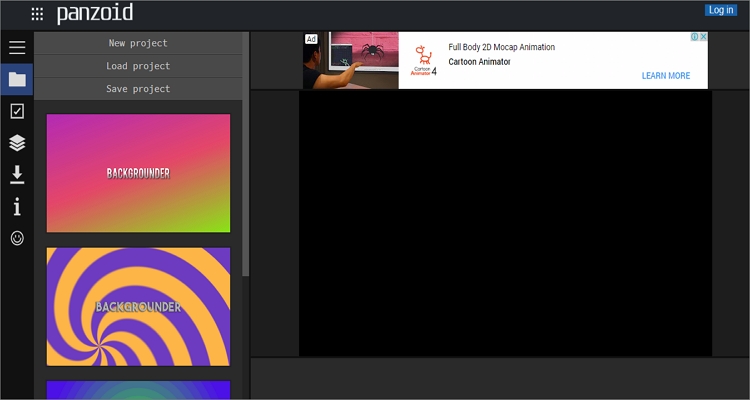750x400 pixels.
Task: Click Save project
Action: click(x=138, y=89)
